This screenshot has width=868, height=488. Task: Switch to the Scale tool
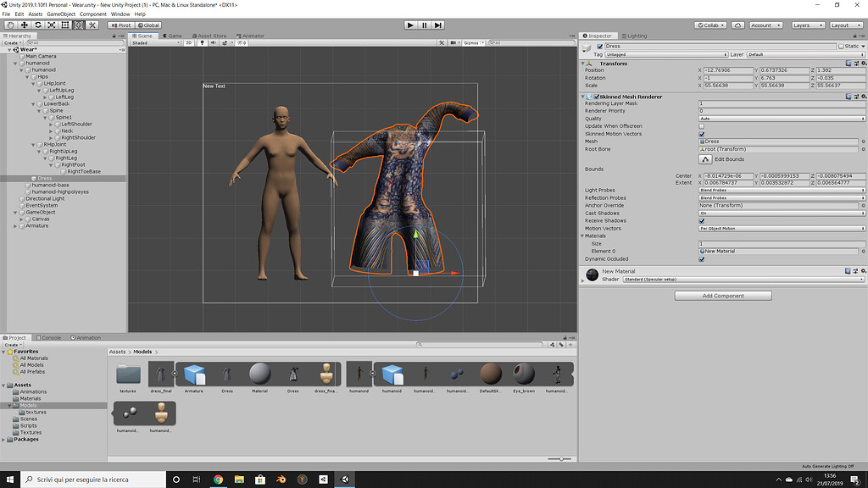coord(52,25)
